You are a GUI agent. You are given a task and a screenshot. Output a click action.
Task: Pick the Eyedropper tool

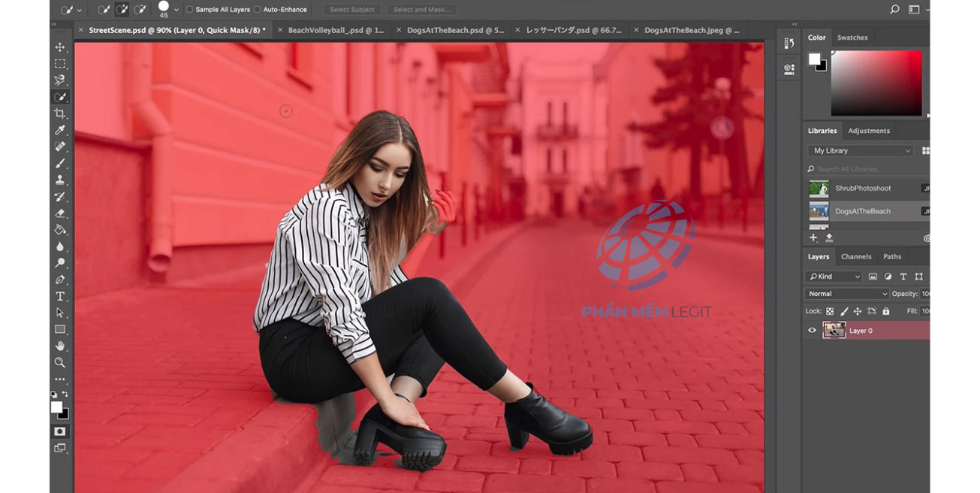(60, 130)
